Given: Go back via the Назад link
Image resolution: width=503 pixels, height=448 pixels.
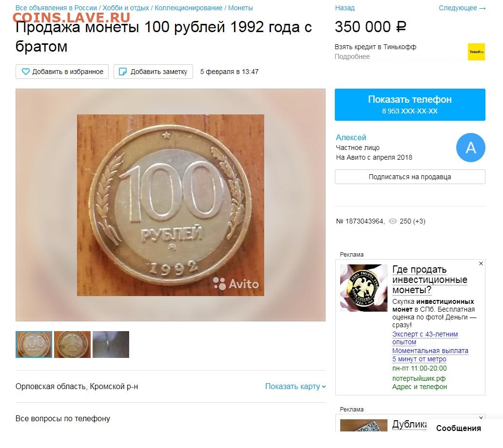Looking at the screenshot, I should [345, 8].
